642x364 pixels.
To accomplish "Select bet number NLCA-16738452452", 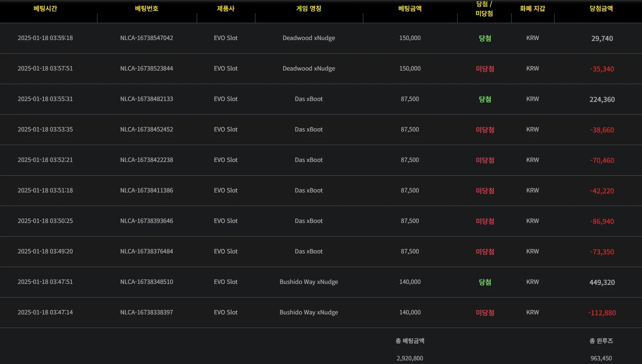I will [147, 130].
